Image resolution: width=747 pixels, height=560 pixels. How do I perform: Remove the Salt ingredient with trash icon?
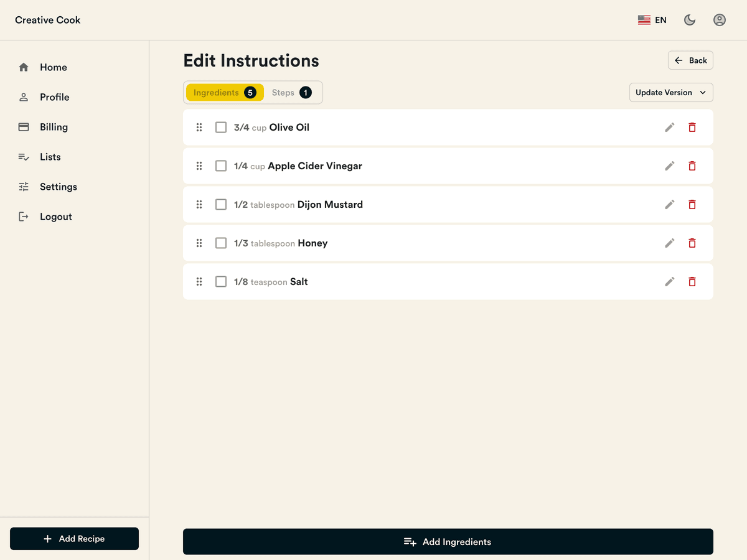coord(692,282)
